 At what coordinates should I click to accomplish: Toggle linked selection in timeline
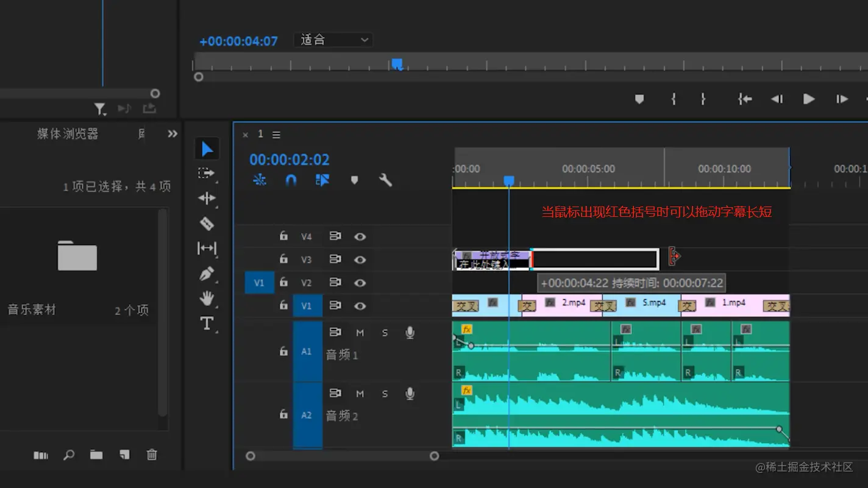point(322,180)
